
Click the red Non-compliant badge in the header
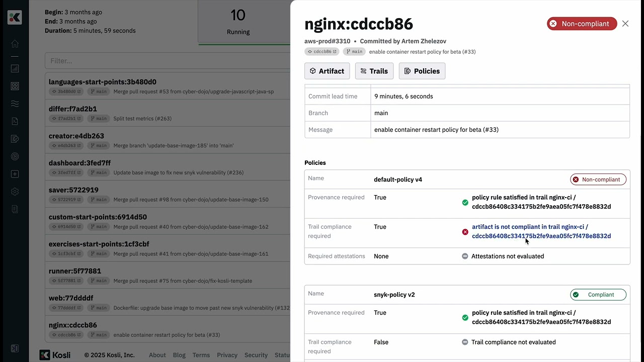tap(582, 24)
